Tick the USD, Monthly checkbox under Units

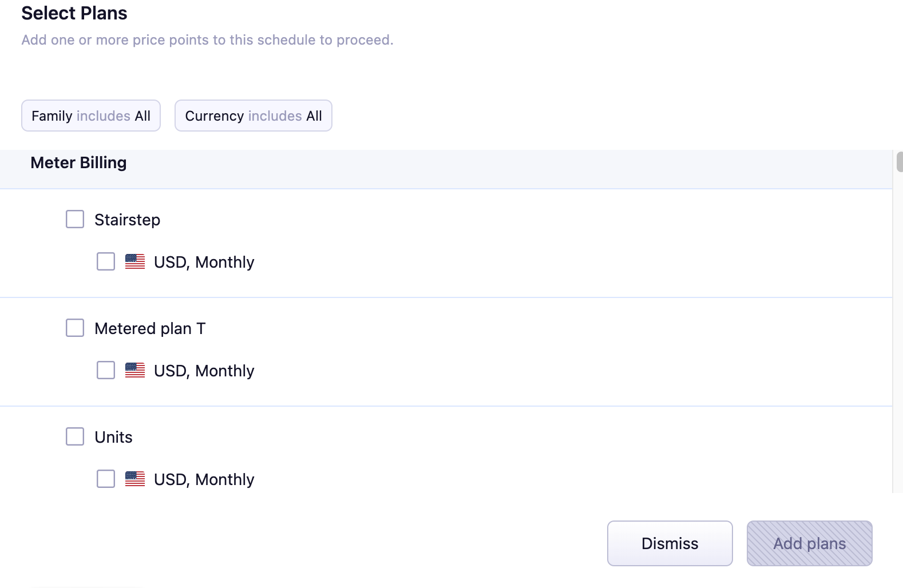tap(106, 479)
